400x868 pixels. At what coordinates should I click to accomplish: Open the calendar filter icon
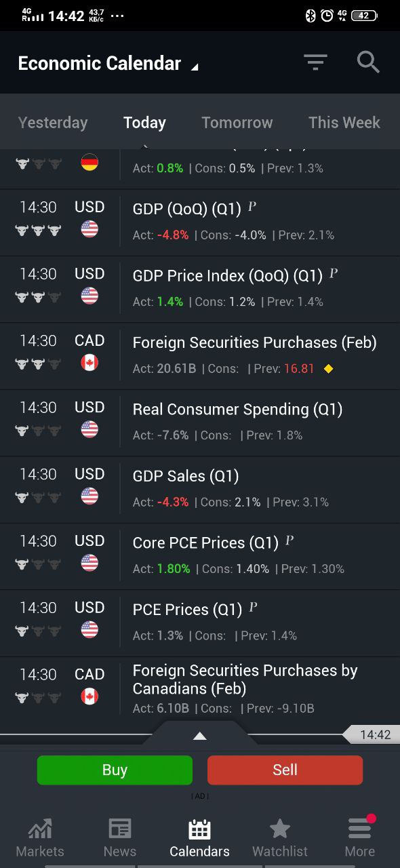(315, 62)
